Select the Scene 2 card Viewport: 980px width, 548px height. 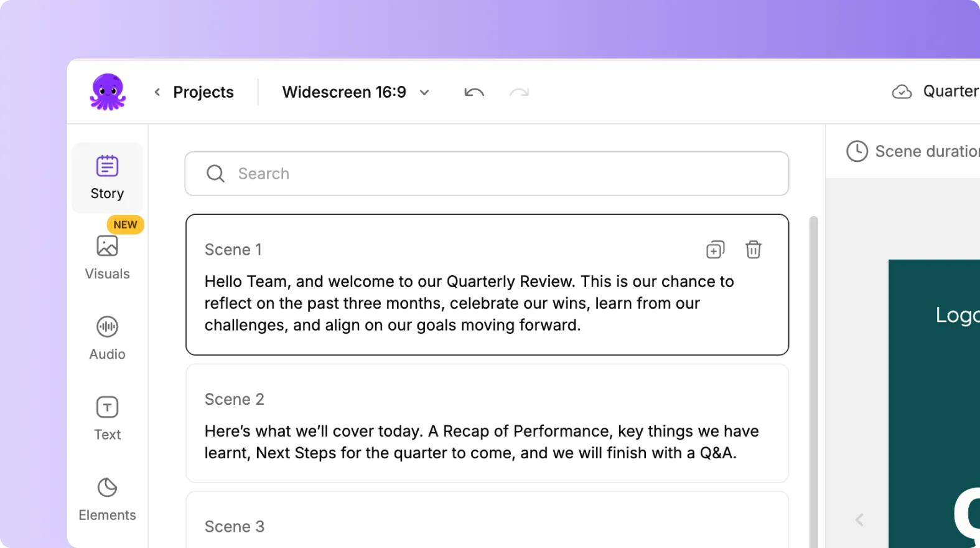coord(487,423)
